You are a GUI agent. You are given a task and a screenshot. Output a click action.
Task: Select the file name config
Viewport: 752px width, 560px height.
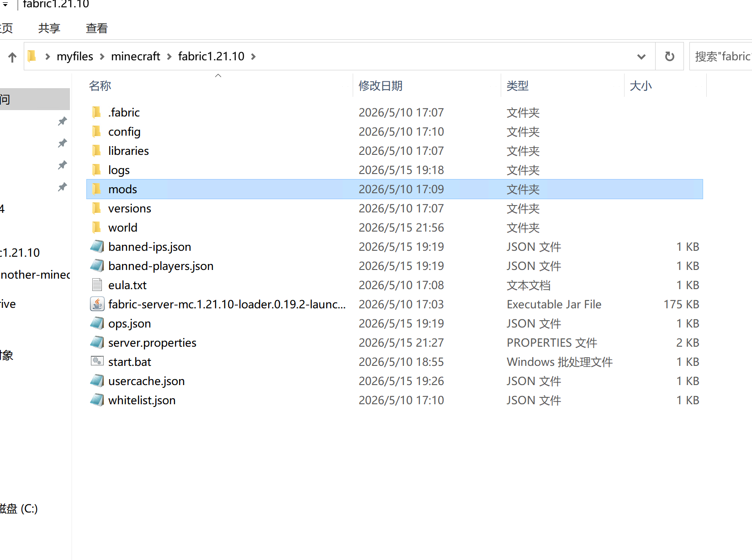pos(124,132)
